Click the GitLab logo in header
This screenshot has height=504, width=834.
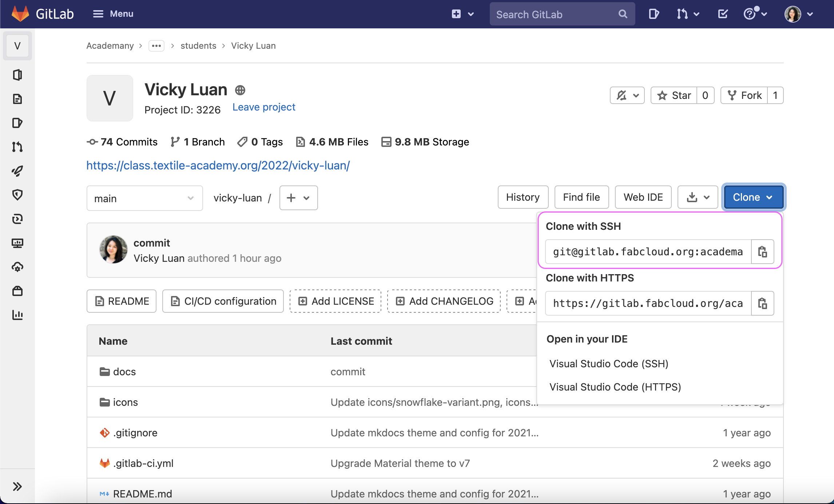coord(43,14)
